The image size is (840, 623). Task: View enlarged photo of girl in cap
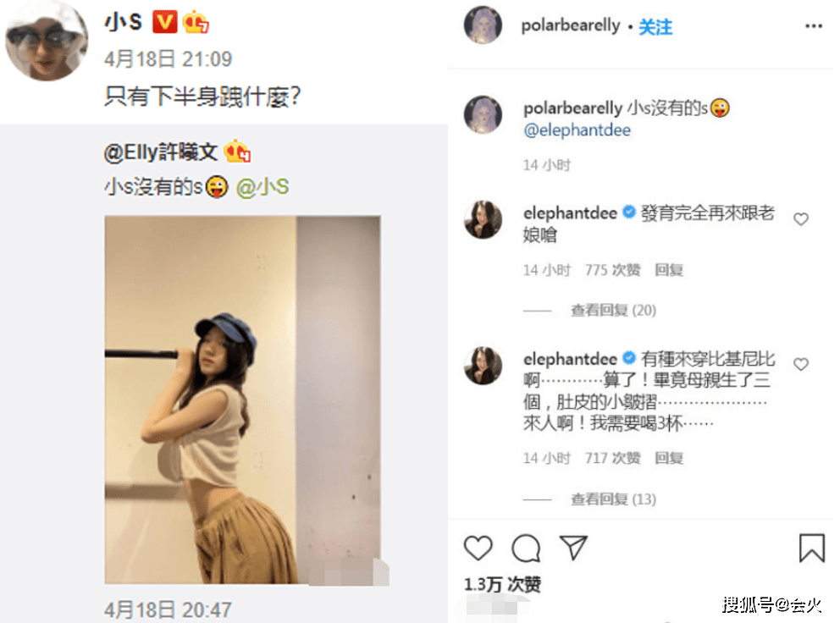(x=243, y=400)
